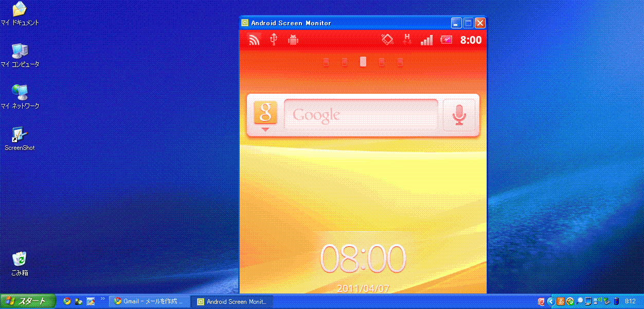Select the highlighted middle home screen page indicator
This screenshot has width=644, height=309.
[363, 62]
